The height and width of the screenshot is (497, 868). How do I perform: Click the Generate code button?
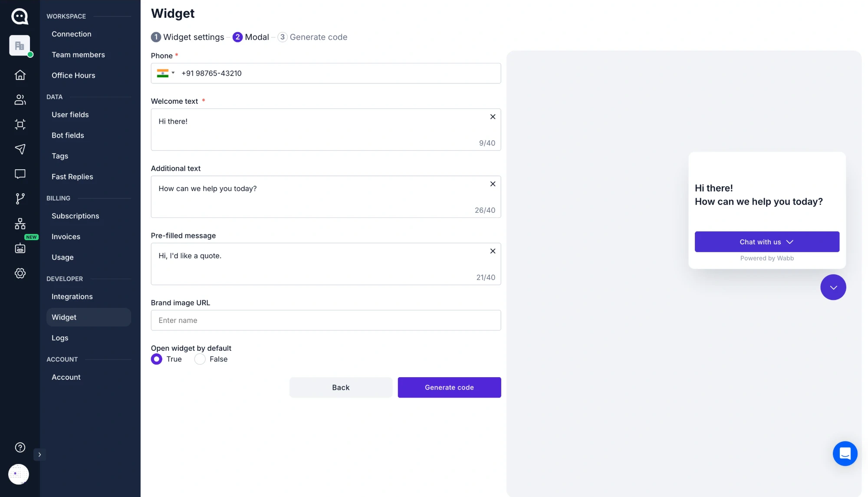tap(449, 388)
